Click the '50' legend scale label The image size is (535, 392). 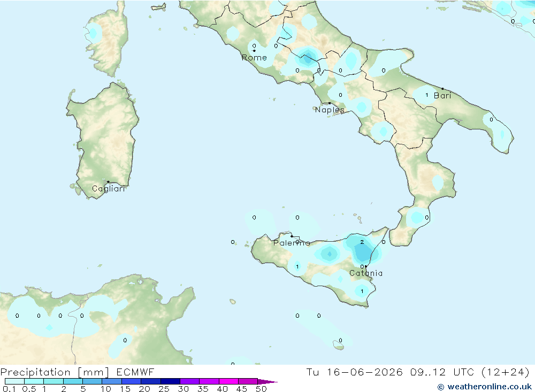coord(262,389)
